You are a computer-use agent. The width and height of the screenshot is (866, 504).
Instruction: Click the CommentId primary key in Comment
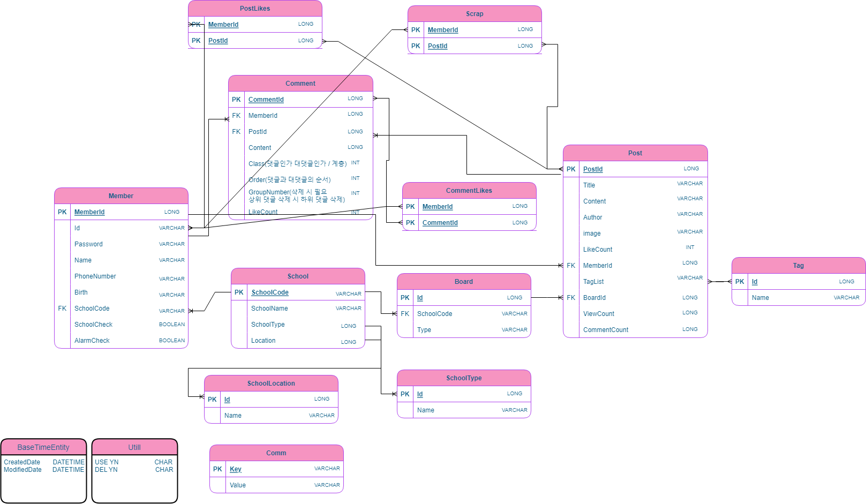click(266, 99)
